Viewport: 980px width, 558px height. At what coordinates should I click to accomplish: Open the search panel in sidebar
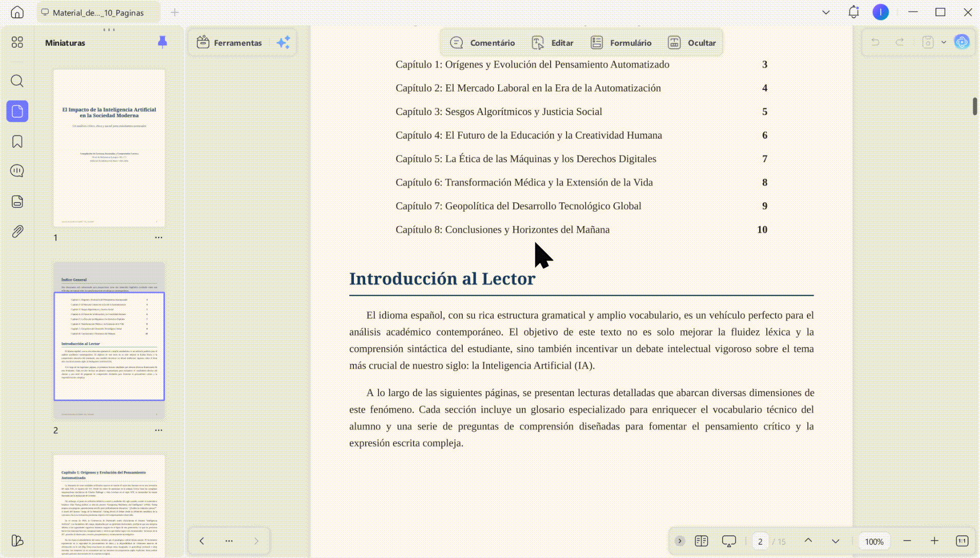pos(17,81)
